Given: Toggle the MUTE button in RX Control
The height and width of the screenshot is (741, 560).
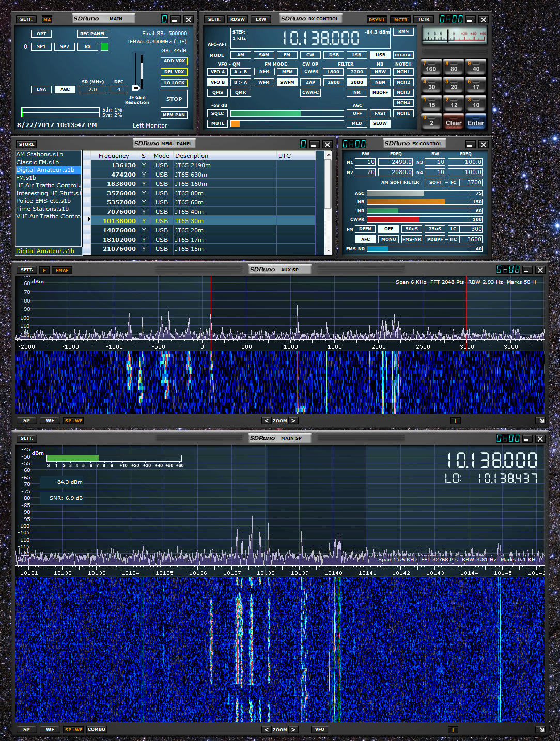Looking at the screenshot, I should point(217,124).
